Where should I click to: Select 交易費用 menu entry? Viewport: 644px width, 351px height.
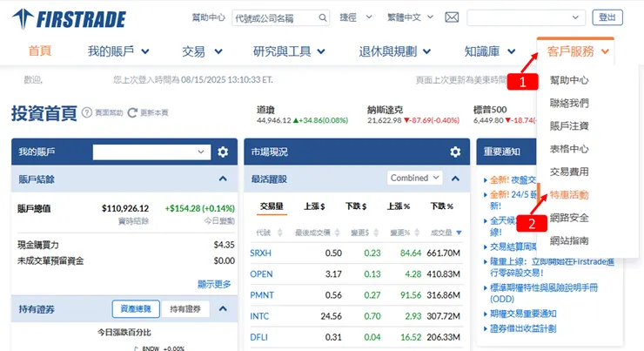(569, 172)
